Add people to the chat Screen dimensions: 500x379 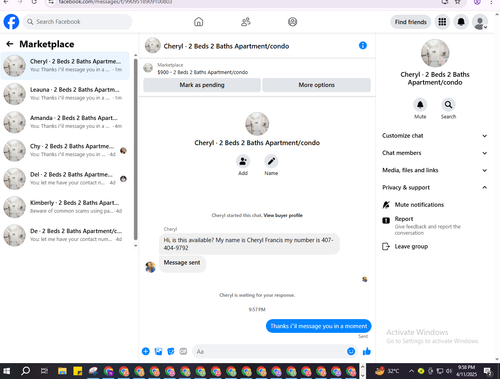[243, 161]
